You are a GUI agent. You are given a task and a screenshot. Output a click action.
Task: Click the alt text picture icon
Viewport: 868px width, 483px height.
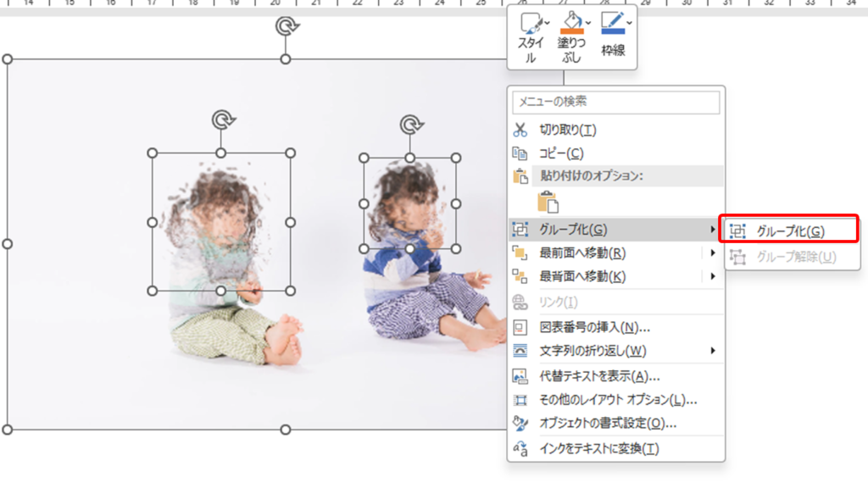(520, 376)
